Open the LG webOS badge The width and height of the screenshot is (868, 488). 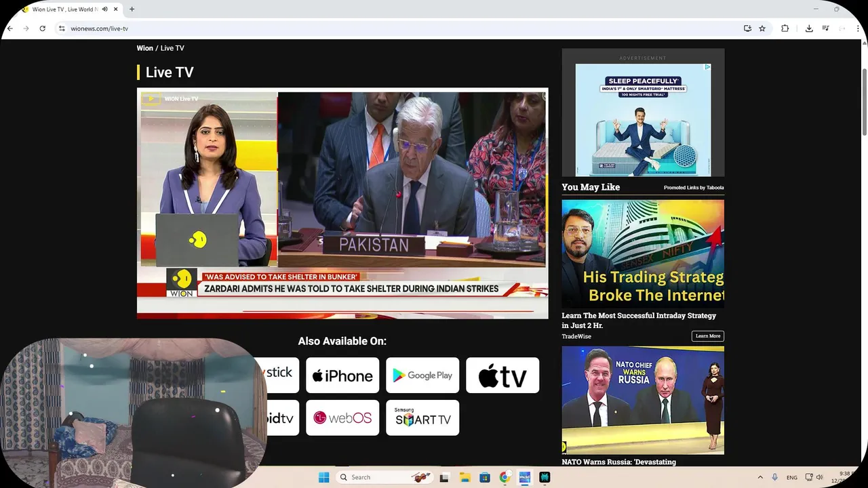[342, 418]
